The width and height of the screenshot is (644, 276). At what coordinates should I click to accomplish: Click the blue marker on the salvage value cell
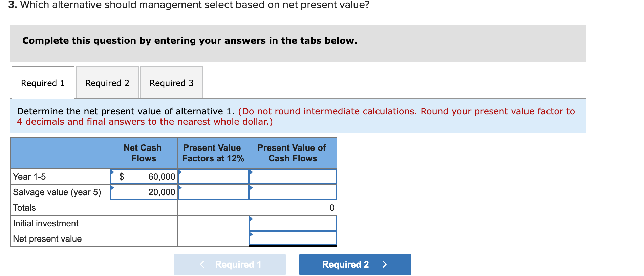coord(113,187)
